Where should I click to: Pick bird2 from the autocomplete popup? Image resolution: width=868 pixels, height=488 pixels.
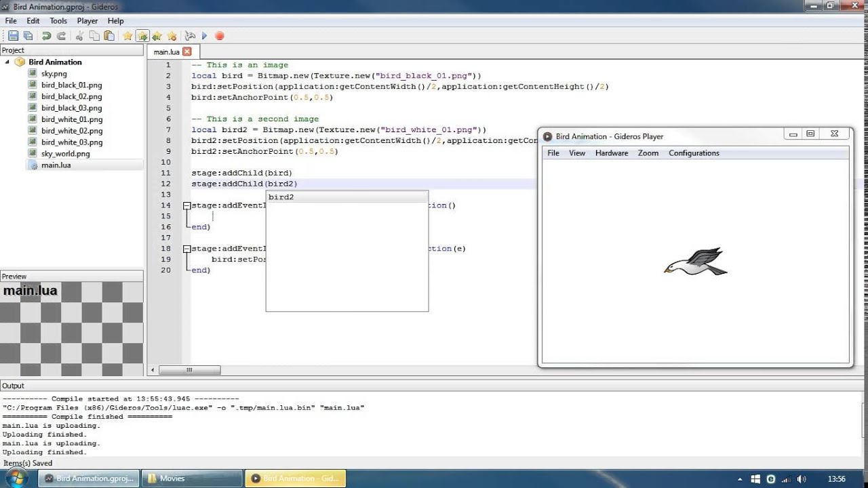pyautogui.click(x=347, y=197)
